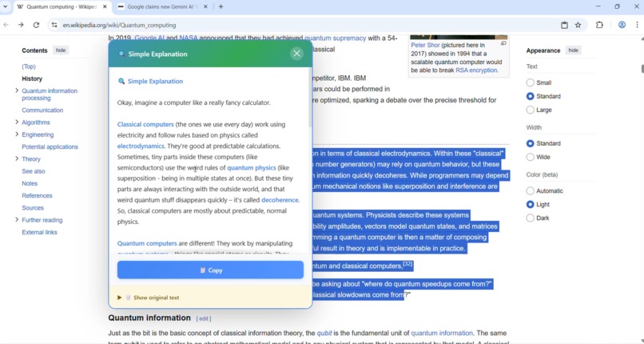Open the Chrome profile icon

click(622, 25)
